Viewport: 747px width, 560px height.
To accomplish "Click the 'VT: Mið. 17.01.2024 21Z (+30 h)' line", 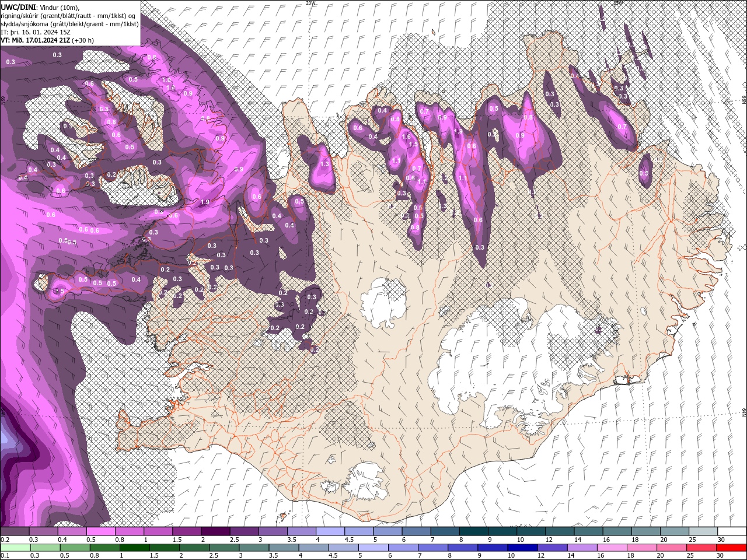I will [48, 40].
